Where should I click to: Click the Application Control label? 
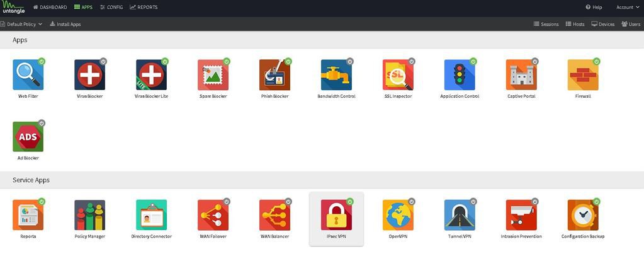pyautogui.click(x=460, y=96)
